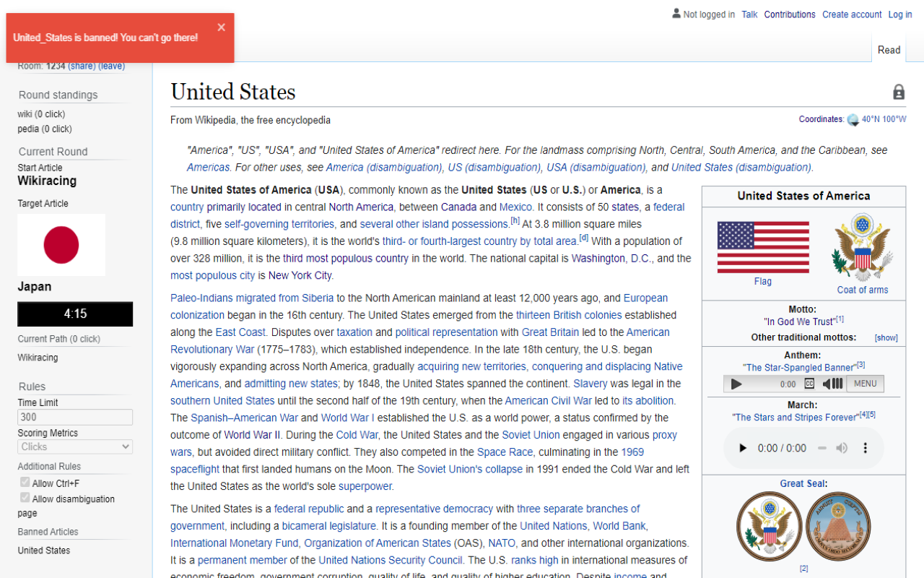Image resolution: width=924 pixels, height=578 pixels.
Task: Click the Paleo-Indians migrated from Siberia link
Action: 252,298
